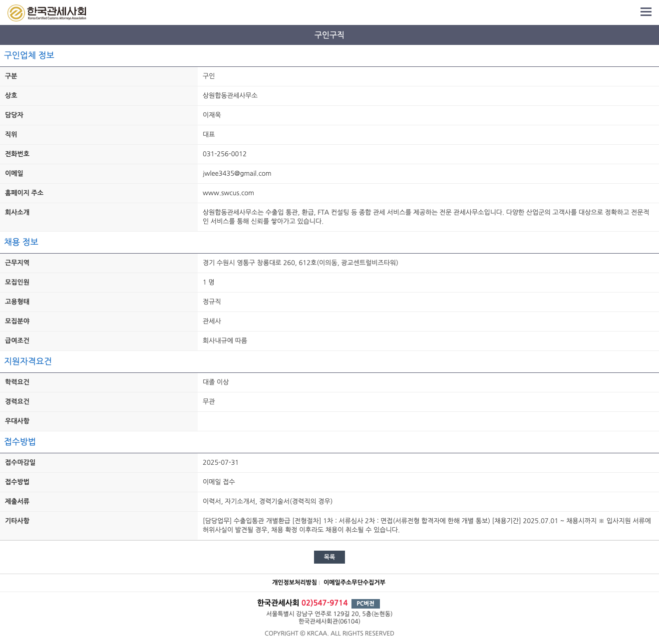The width and height of the screenshot is (659, 644).
Task: Click the 채용 정보 section heading
Action: point(21,242)
